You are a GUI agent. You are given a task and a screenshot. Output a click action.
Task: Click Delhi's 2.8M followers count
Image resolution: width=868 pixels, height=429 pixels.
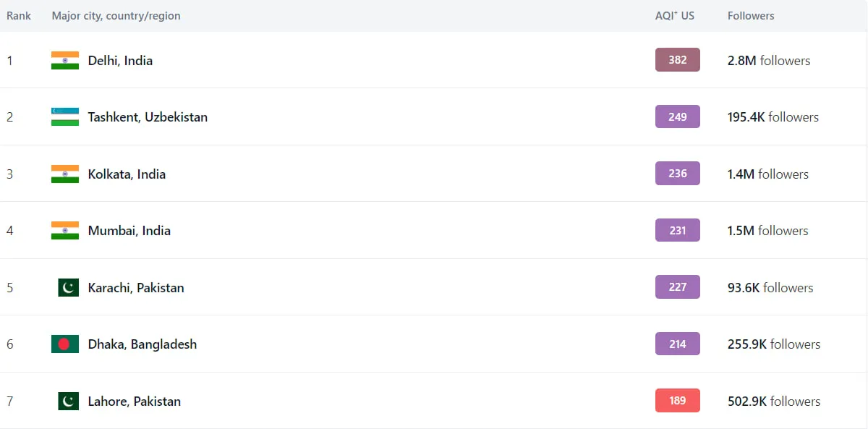[x=769, y=61]
